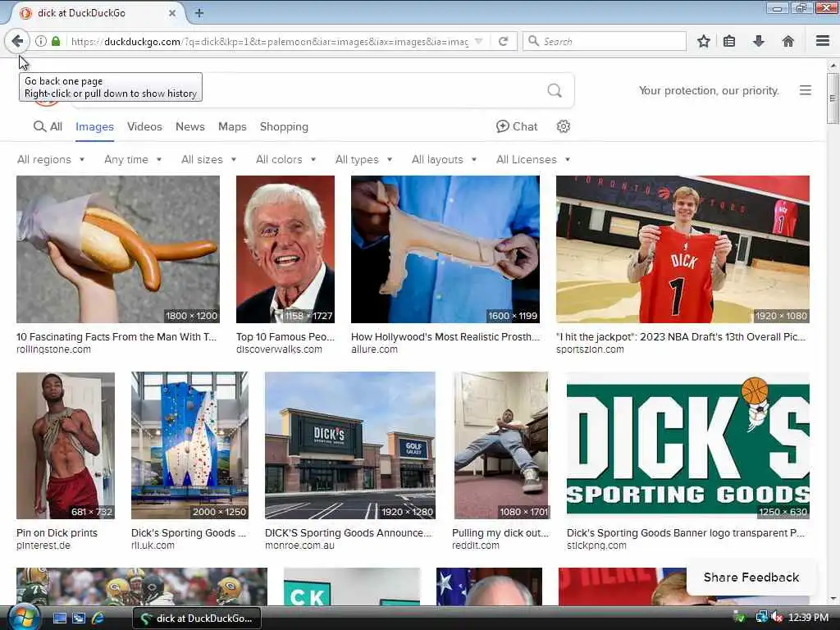Click the stickpng.com source link
The height and width of the screenshot is (630, 840).
(x=596, y=546)
